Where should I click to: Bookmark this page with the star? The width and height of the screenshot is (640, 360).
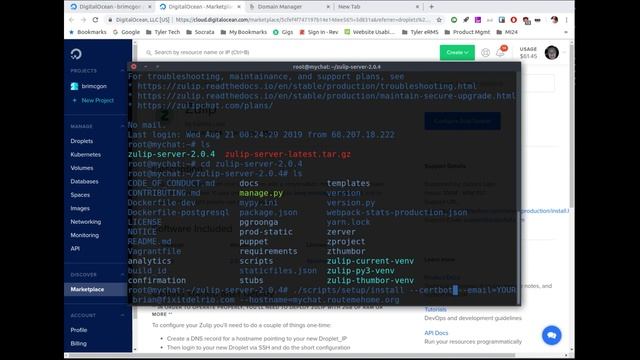tap(439, 20)
